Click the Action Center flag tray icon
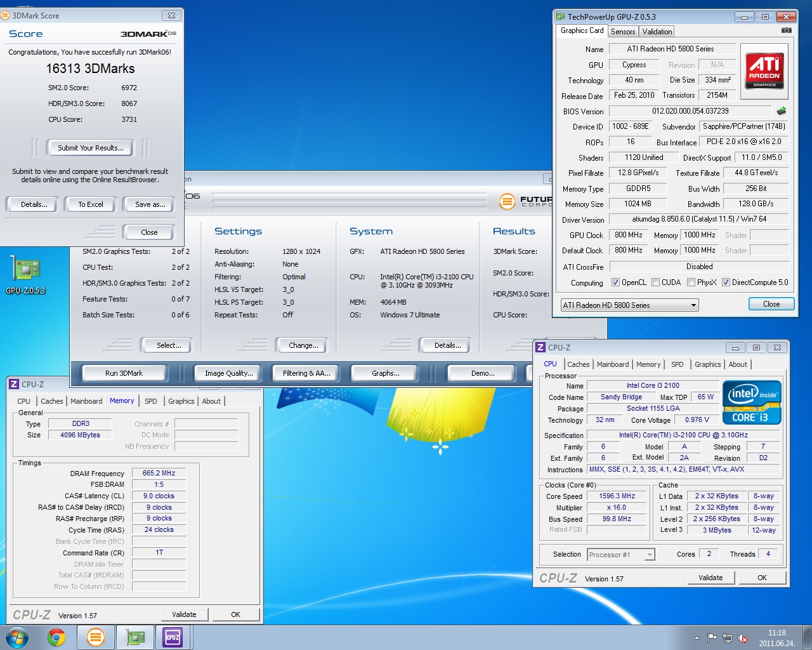Viewport: 812px width, 650px height. (x=712, y=639)
